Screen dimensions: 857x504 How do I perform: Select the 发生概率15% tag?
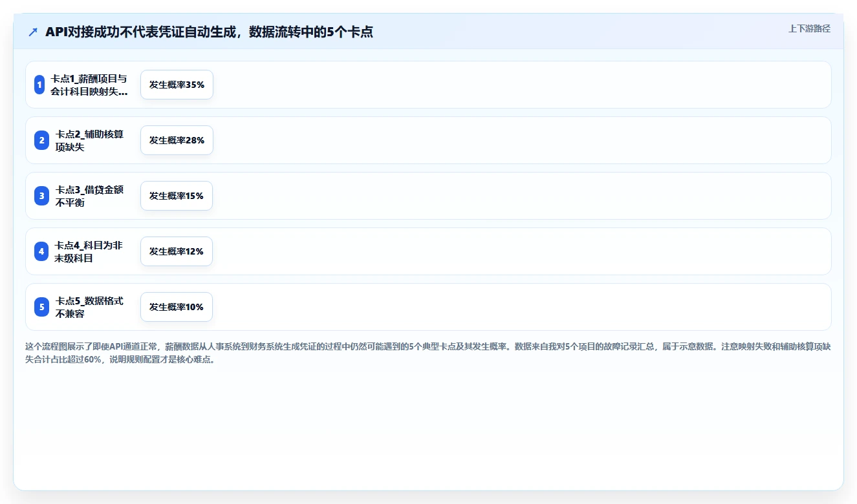[177, 196]
